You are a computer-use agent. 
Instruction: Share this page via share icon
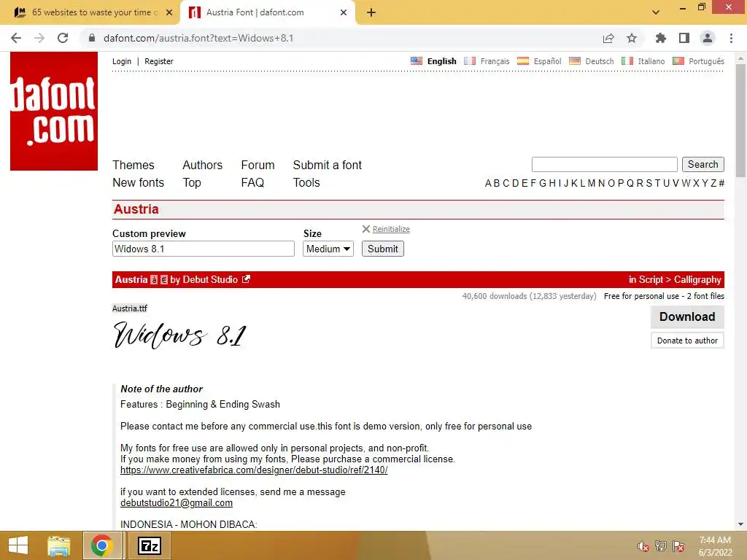point(608,38)
